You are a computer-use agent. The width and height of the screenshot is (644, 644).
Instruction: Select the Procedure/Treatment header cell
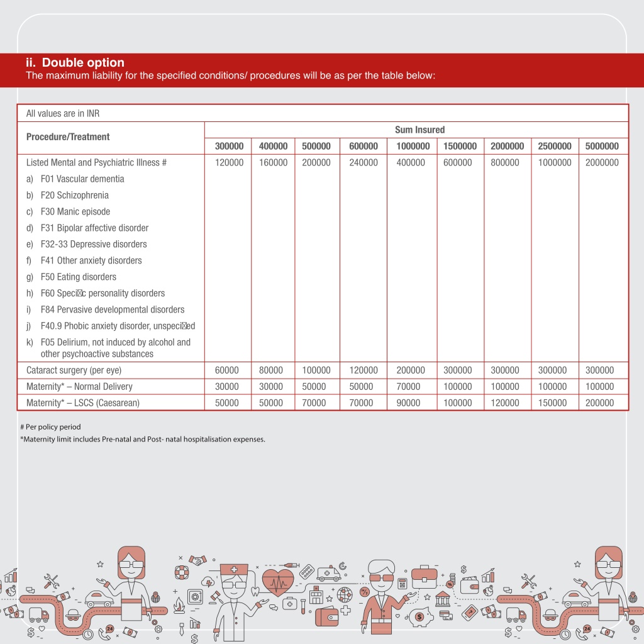(x=111, y=138)
